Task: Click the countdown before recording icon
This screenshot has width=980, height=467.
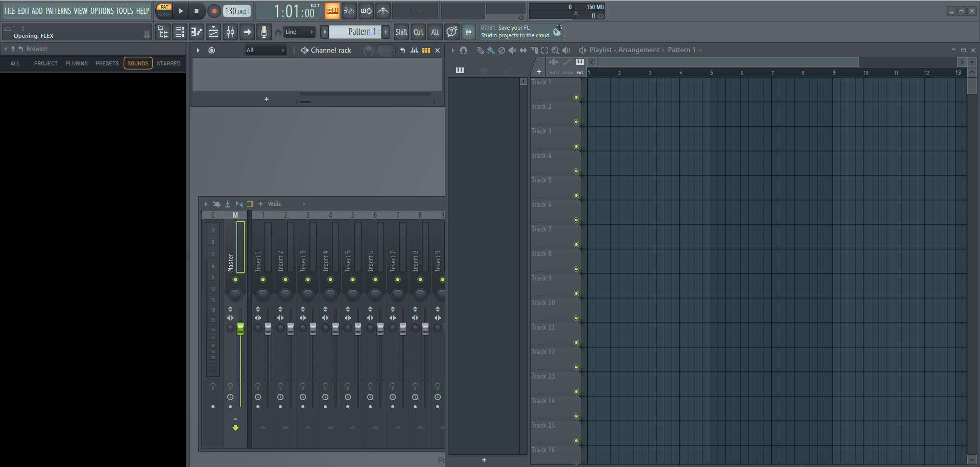Action: tap(349, 11)
